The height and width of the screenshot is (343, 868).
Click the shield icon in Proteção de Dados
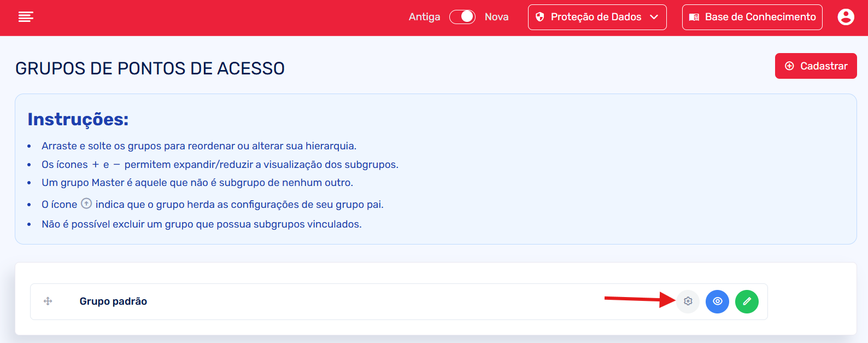pyautogui.click(x=540, y=17)
